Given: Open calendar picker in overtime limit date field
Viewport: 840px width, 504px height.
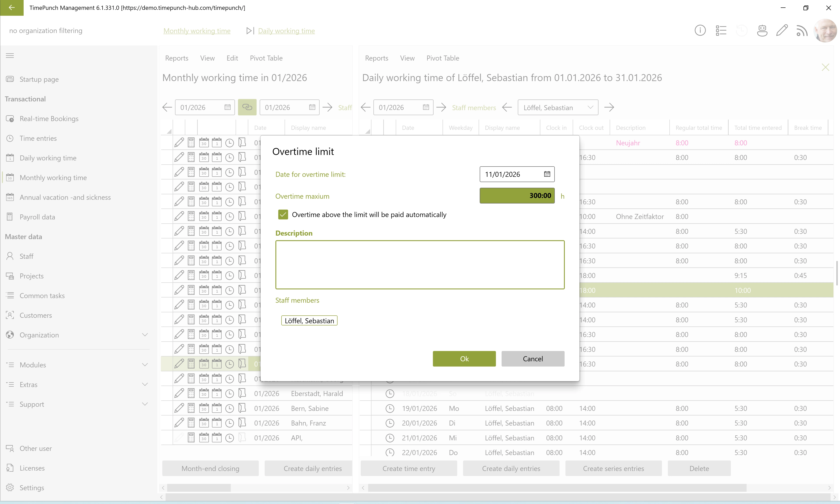Looking at the screenshot, I should click(547, 174).
